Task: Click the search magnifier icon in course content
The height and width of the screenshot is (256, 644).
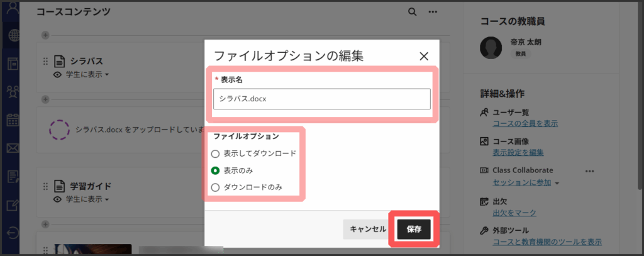Action: 412,12
